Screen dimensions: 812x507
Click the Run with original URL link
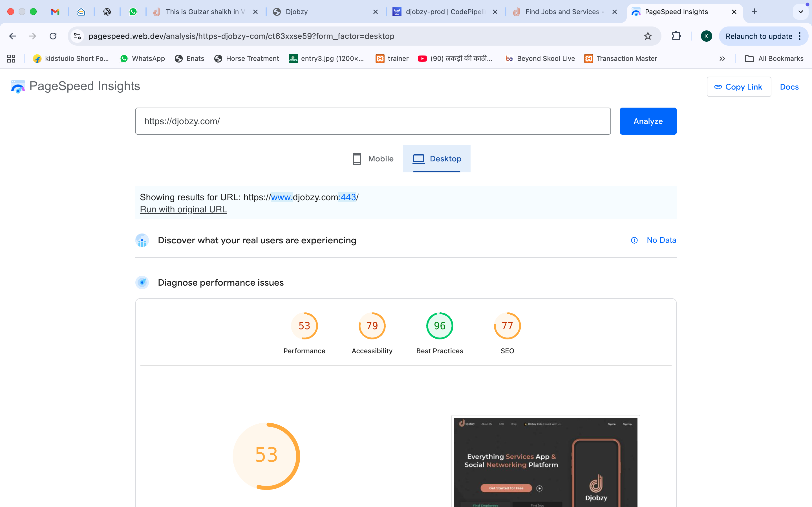183,209
